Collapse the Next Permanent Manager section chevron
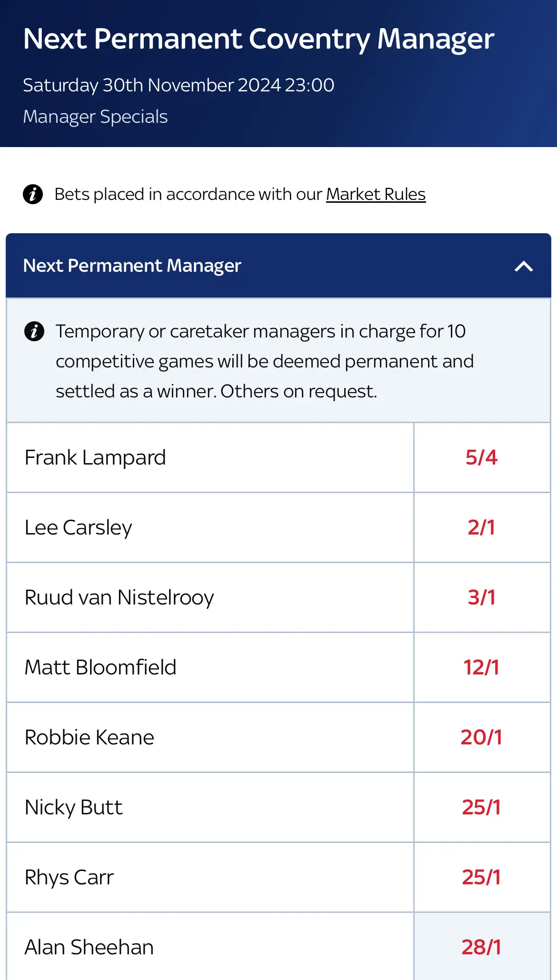Screen dimensions: 557x980 tap(524, 266)
